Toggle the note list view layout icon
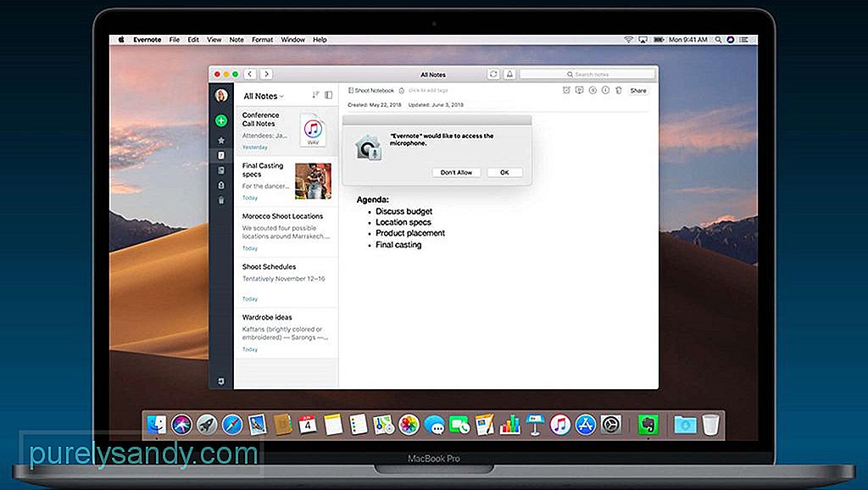This screenshot has width=868, height=490. [328, 95]
